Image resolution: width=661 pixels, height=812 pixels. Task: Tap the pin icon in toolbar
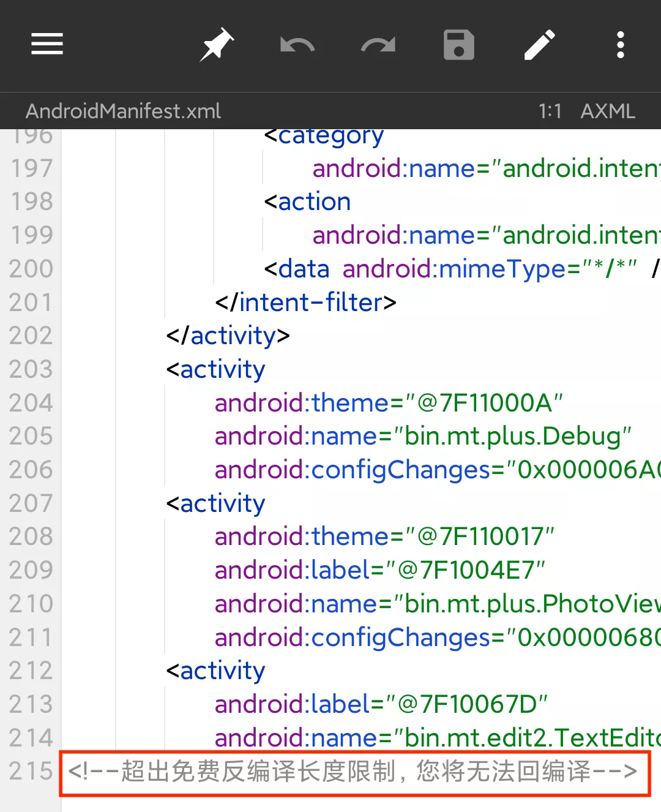tap(217, 45)
